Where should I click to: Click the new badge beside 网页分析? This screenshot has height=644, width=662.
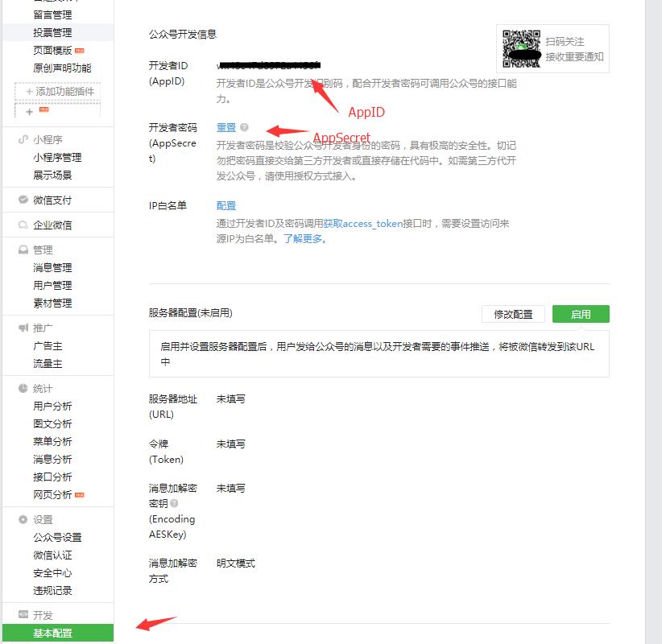[x=80, y=495]
